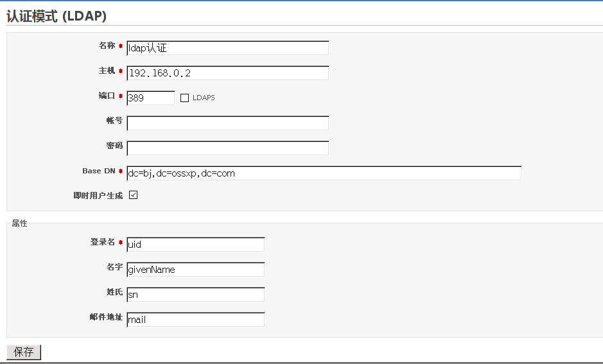The height and width of the screenshot is (364, 603).
Task: Click the LDAPS text label
Action: [x=204, y=98]
